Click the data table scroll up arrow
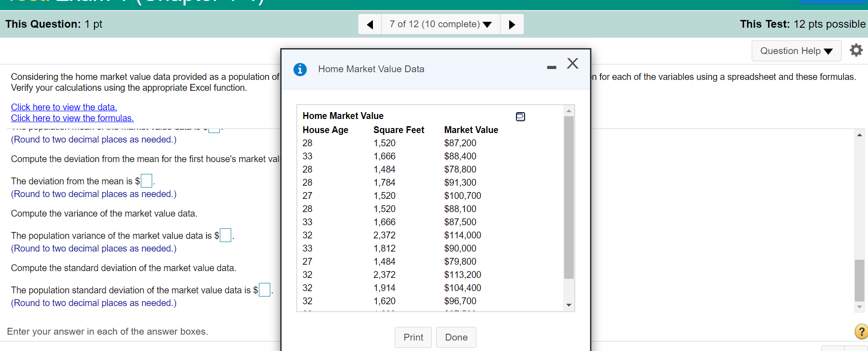868x351 pixels. [569, 111]
